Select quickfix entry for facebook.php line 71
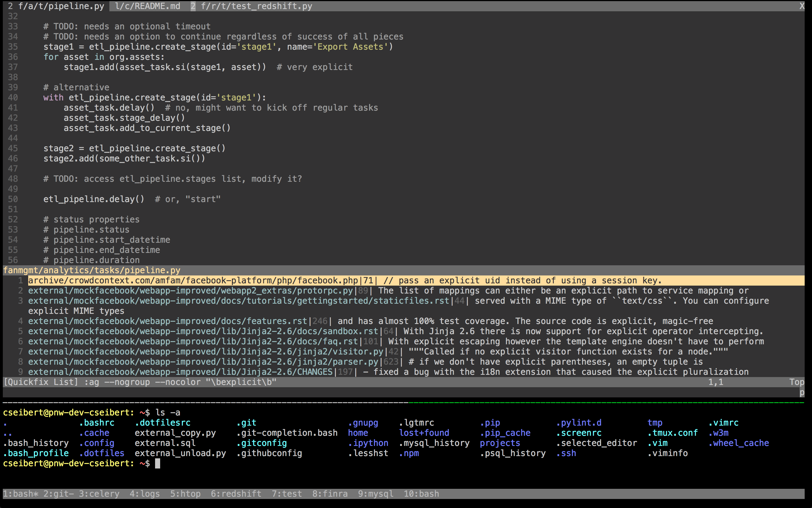812x508 pixels. point(404,281)
